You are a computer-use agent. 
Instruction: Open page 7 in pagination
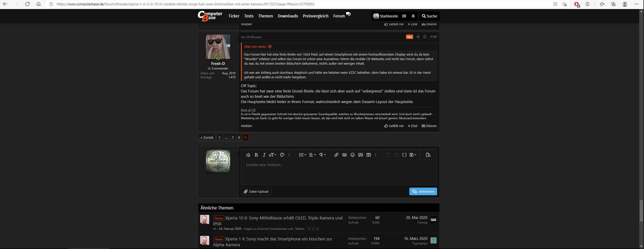pos(233,137)
